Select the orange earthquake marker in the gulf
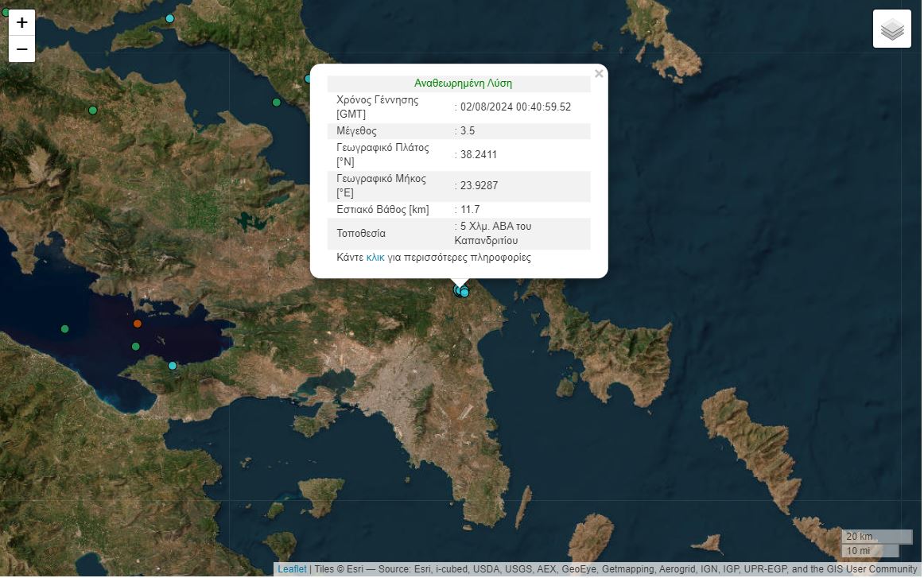 [138, 324]
